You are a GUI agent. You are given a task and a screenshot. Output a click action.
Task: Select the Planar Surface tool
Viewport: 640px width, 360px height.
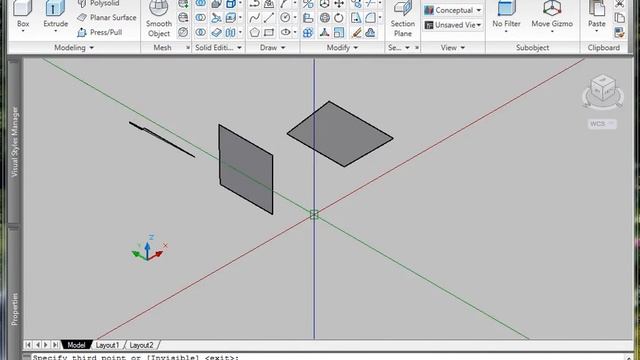click(x=107, y=18)
